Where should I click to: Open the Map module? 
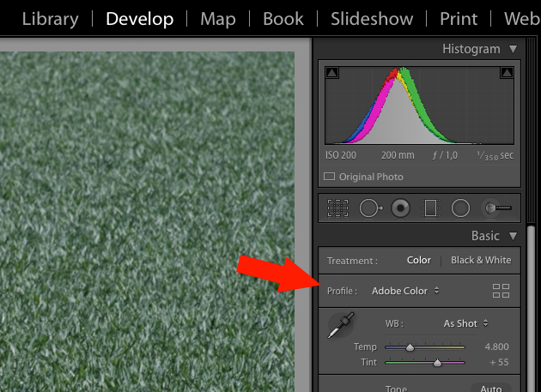[x=218, y=19]
